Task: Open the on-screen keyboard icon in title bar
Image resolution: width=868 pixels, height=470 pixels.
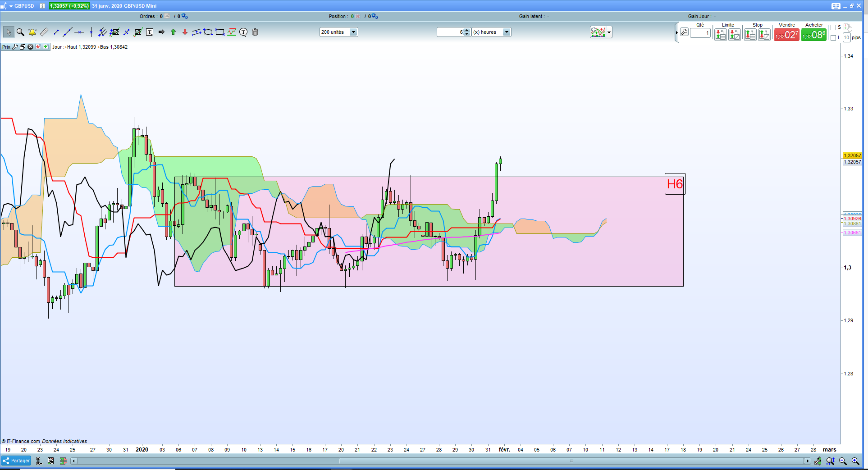Action: 836,6
